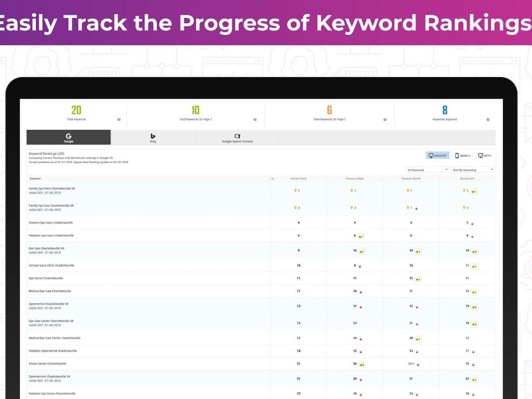Select keyword 'Family Eye Care Charlottesville VA'

point(51,205)
